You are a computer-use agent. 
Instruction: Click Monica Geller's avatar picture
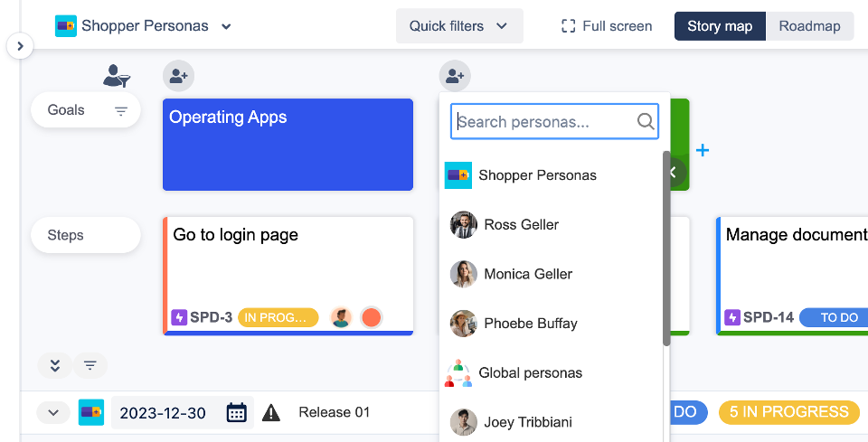click(x=463, y=274)
